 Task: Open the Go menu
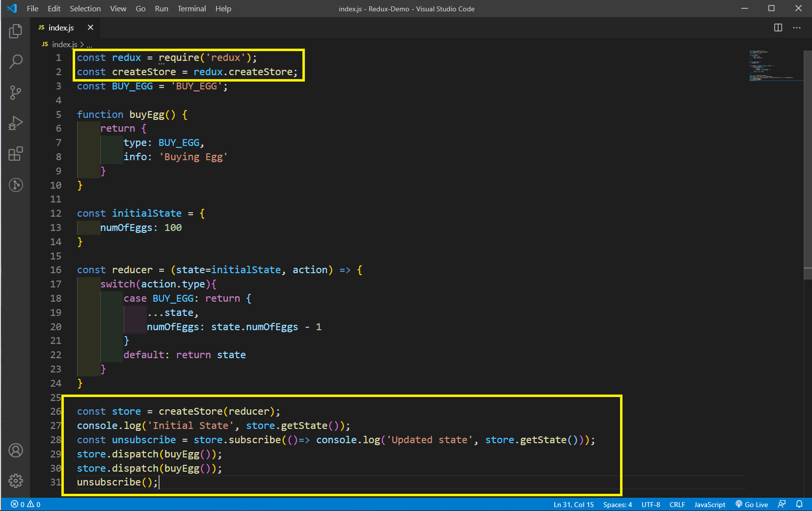tap(140, 8)
